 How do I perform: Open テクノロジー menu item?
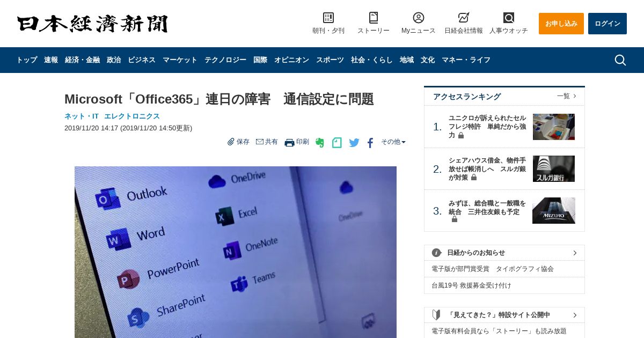pos(225,60)
